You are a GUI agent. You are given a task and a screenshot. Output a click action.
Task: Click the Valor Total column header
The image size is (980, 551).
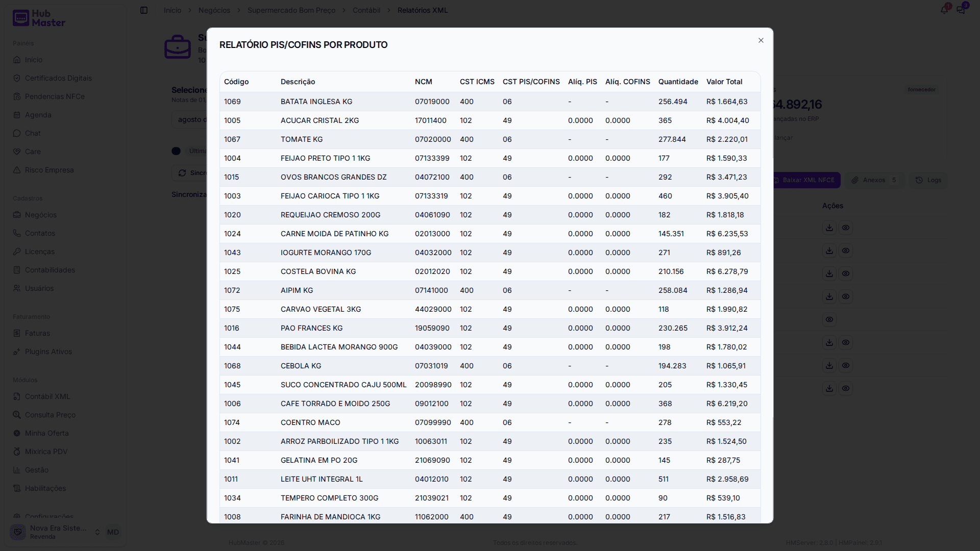click(724, 82)
